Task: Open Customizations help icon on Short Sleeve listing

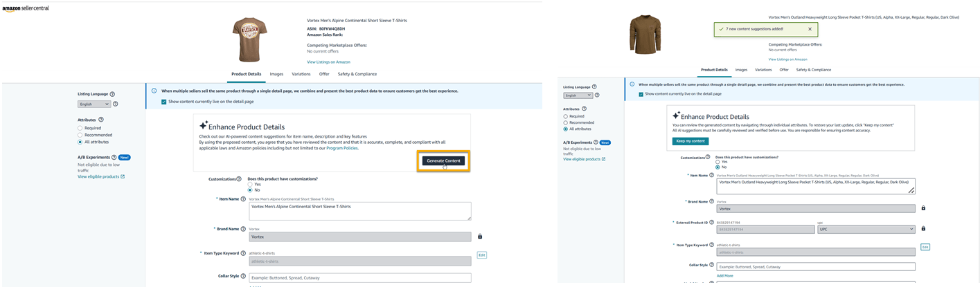Action: 239,179
